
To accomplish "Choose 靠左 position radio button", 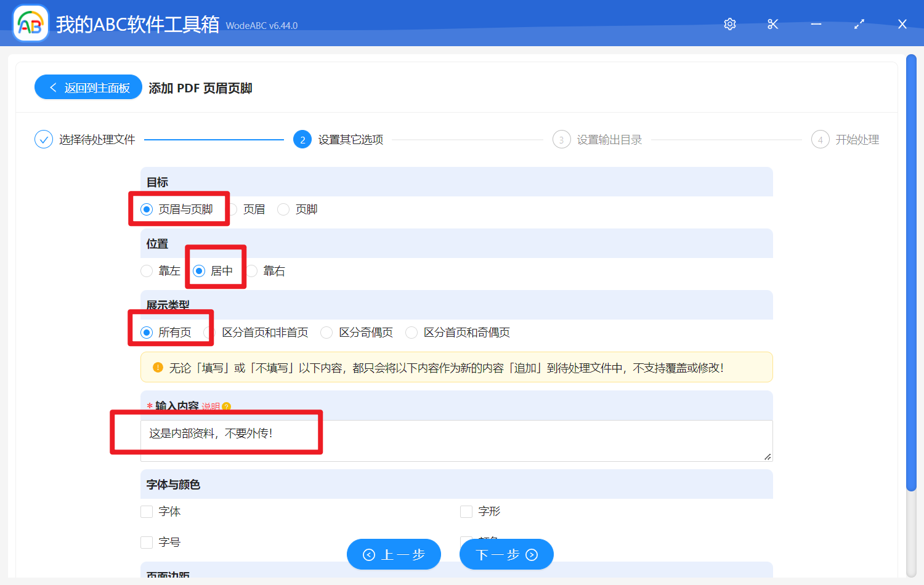I will pos(147,271).
